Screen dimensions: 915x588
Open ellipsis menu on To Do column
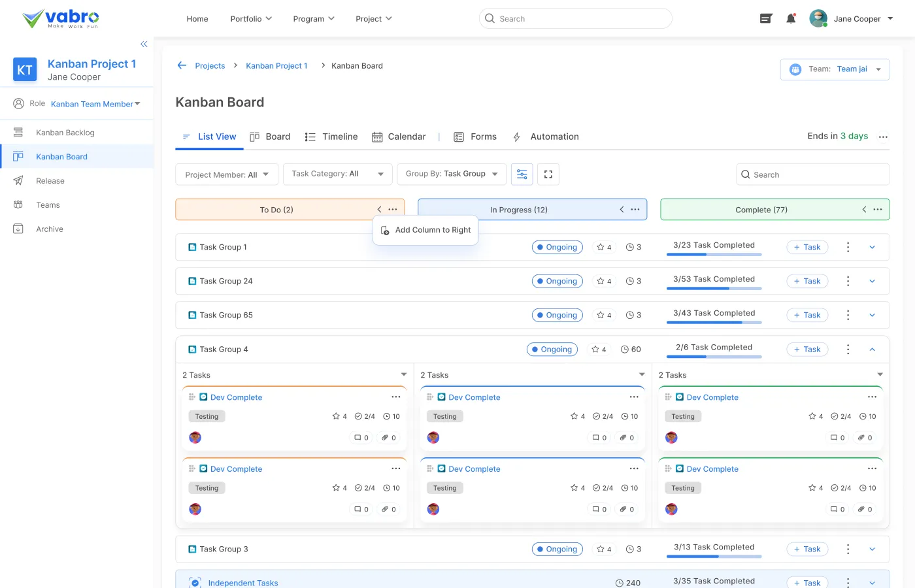[x=392, y=210]
